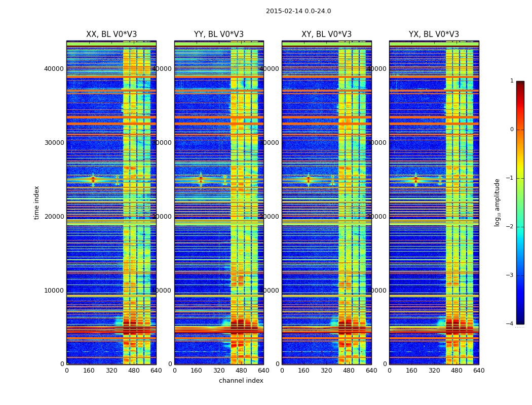Click the colorbar tick label 0
The width and height of the screenshot is (532, 405).
(512, 130)
